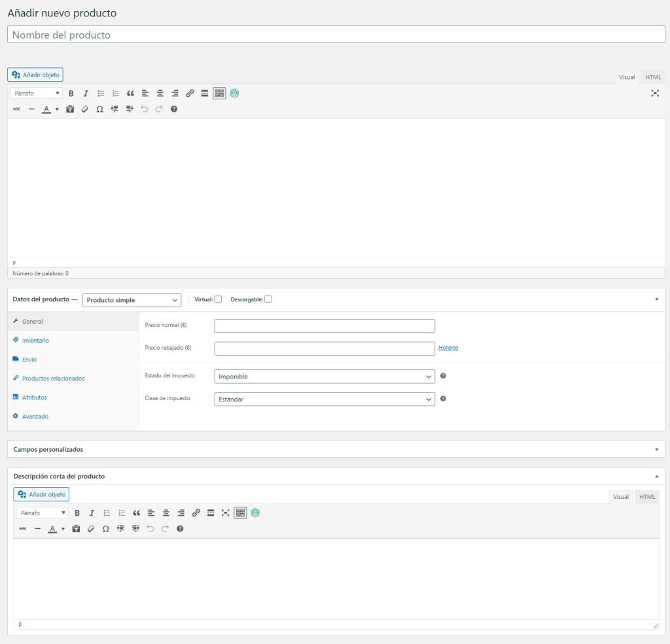The height and width of the screenshot is (644, 670).
Task: Open Párrafo format dropdown in main editor
Action: (37, 93)
